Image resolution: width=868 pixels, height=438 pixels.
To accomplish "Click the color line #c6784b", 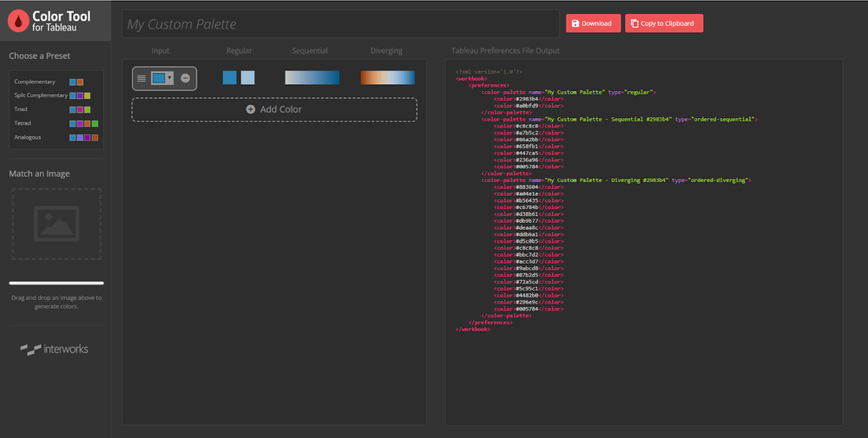I will tap(529, 207).
